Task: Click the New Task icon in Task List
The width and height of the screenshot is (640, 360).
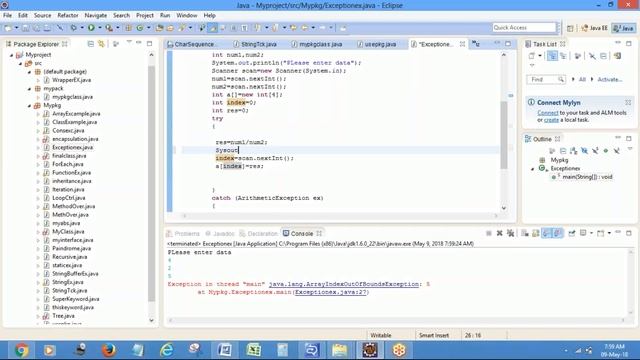Action: [x=531, y=56]
